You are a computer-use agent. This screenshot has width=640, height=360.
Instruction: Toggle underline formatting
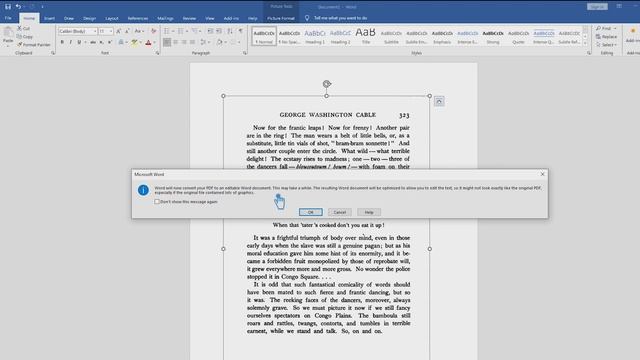point(79,42)
